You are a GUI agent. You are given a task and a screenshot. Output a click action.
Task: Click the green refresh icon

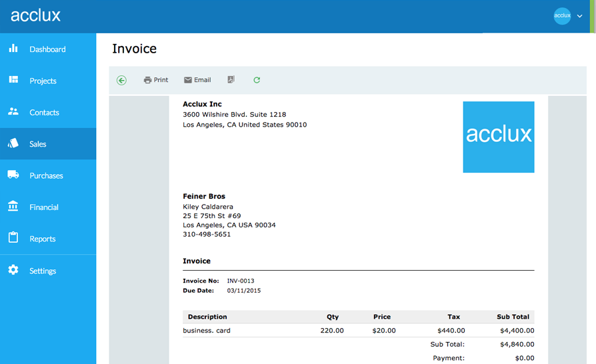click(257, 80)
